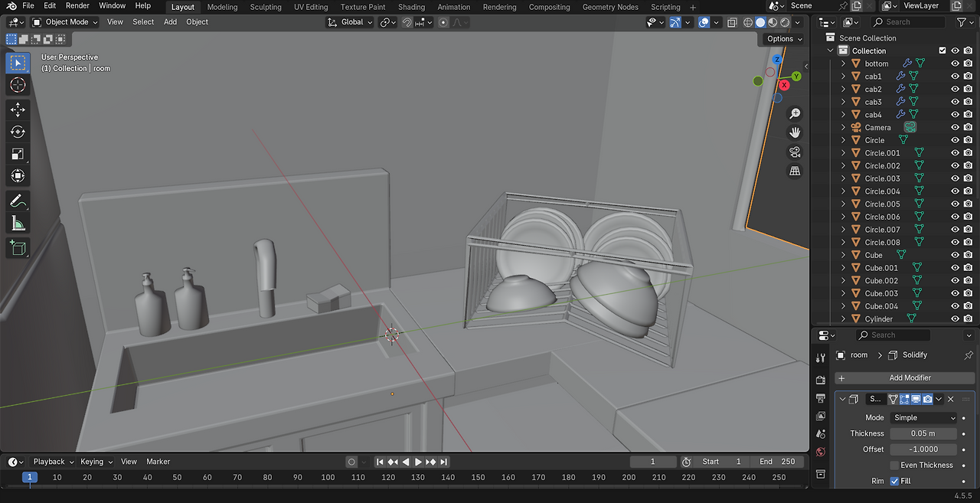Toggle camera view icon in viewport
The width and height of the screenshot is (980, 503).
tap(795, 152)
